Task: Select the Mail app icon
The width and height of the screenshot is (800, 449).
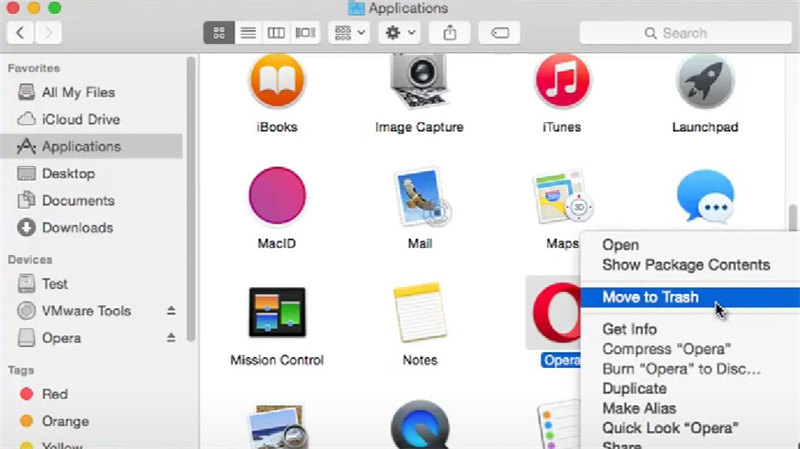Action: coord(420,197)
